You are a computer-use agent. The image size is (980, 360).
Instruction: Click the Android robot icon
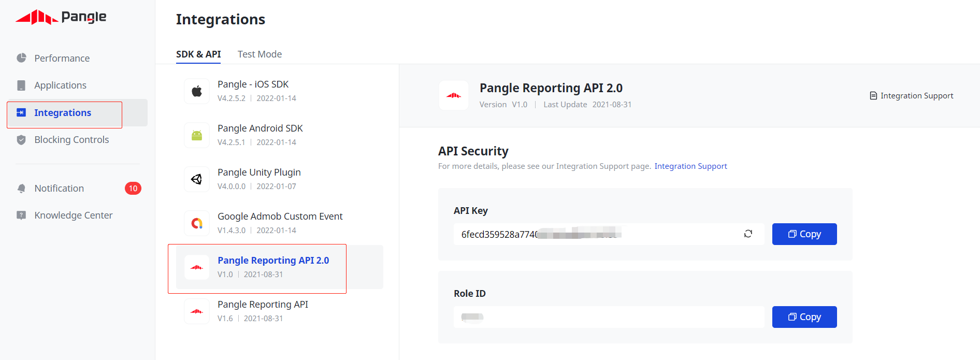tap(197, 135)
